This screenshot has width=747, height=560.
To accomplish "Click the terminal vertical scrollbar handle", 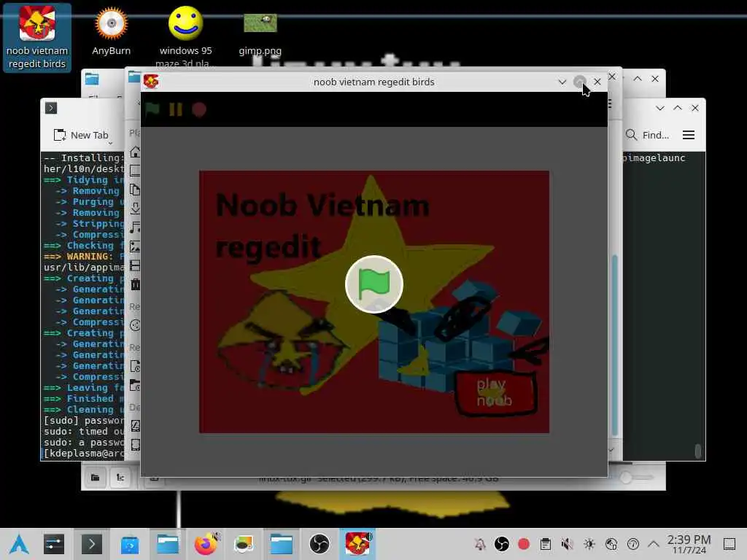I will coord(698,451).
